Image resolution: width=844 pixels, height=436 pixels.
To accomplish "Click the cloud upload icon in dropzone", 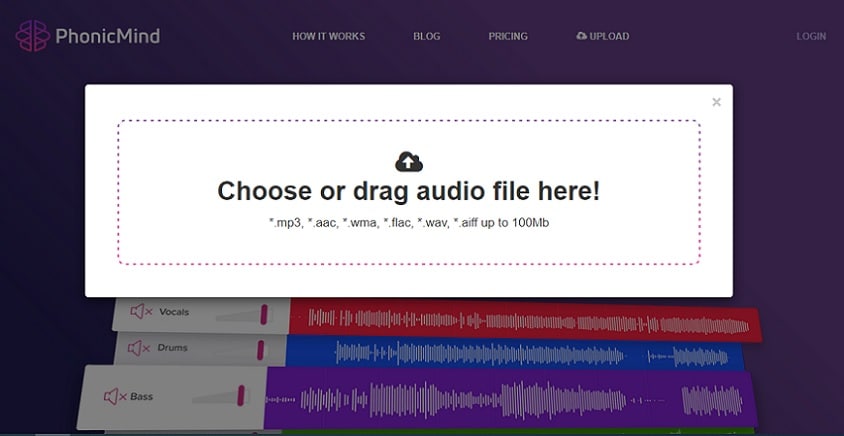I will (x=409, y=162).
